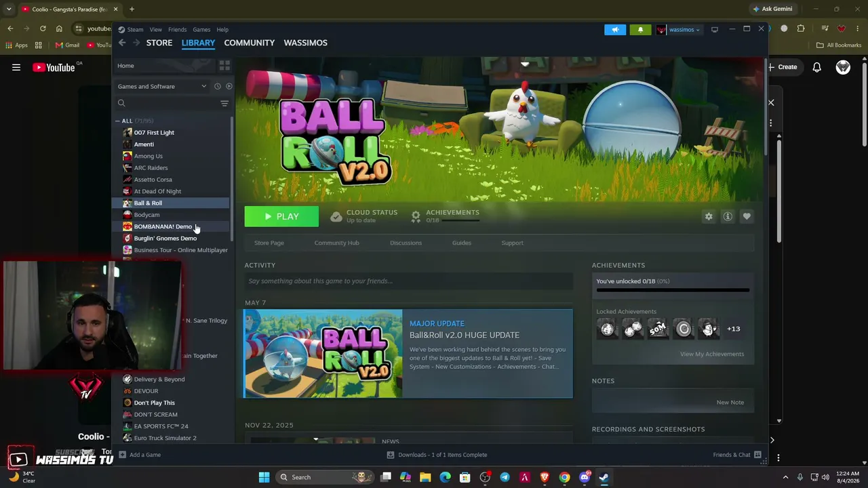
Task: Open Windows Start menu
Action: point(264,477)
